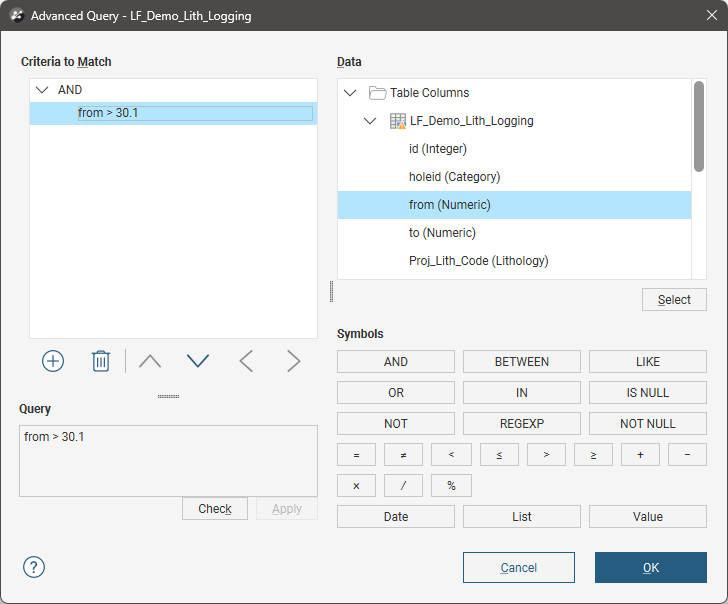Move criterion up with up arrow
The height and width of the screenshot is (604, 728).
[150, 361]
